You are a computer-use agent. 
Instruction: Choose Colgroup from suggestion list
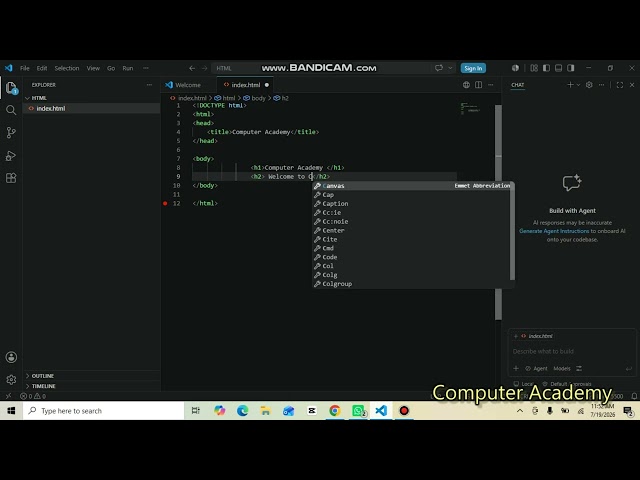[x=411, y=284]
